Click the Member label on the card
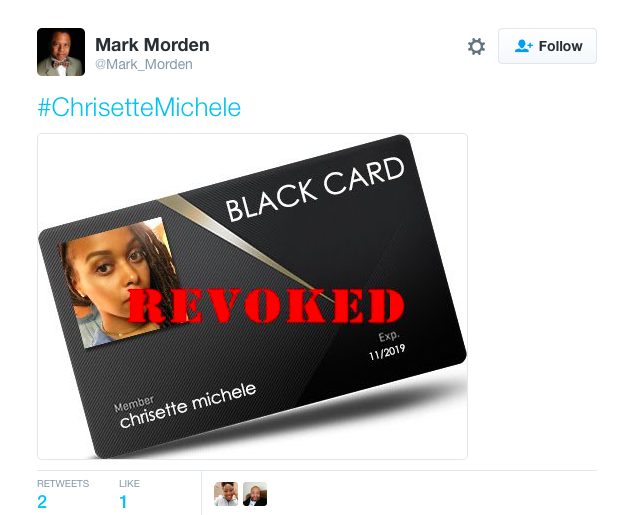 (x=134, y=404)
